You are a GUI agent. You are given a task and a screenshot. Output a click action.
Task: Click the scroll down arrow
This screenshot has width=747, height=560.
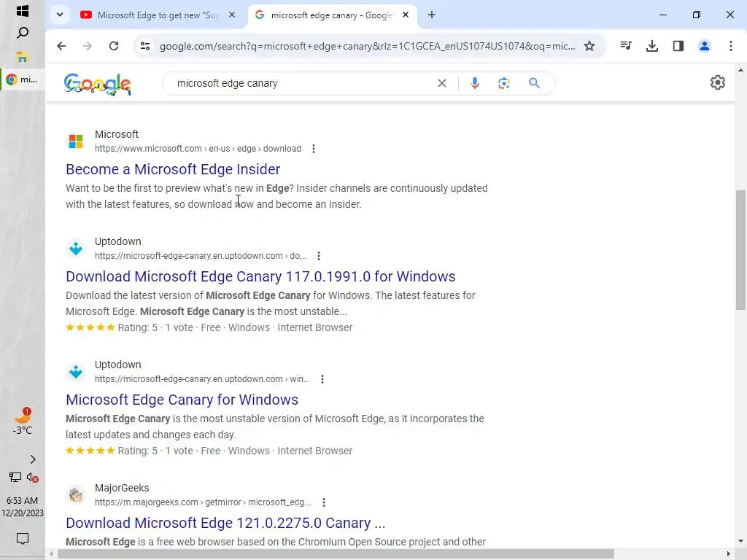[x=740, y=541]
